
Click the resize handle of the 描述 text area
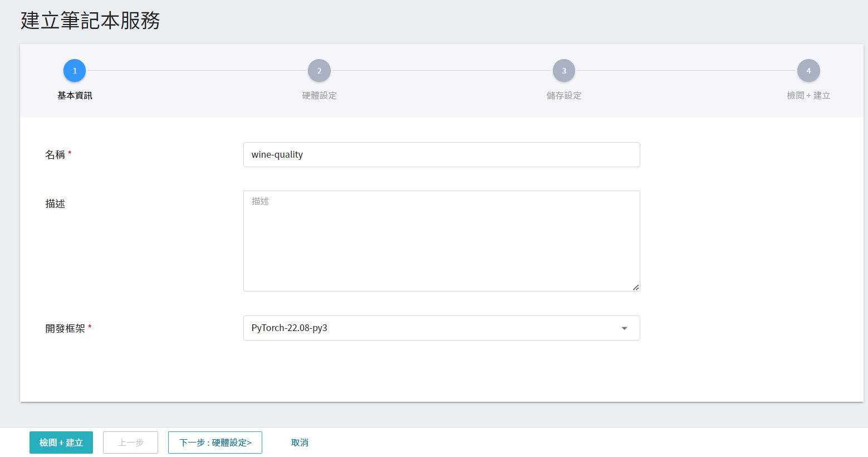click(x=636, y=287)
